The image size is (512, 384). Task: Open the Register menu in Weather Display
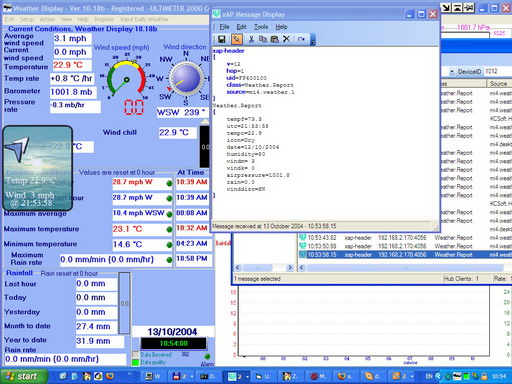(104, 19)
